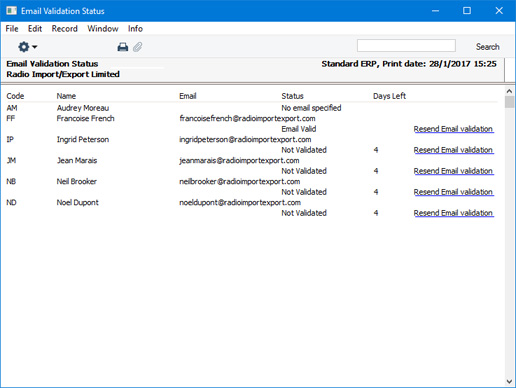Click the Radio Import/Export Limited heading
Viewport: 516px width, 388px height.
(x=63, y=74)
